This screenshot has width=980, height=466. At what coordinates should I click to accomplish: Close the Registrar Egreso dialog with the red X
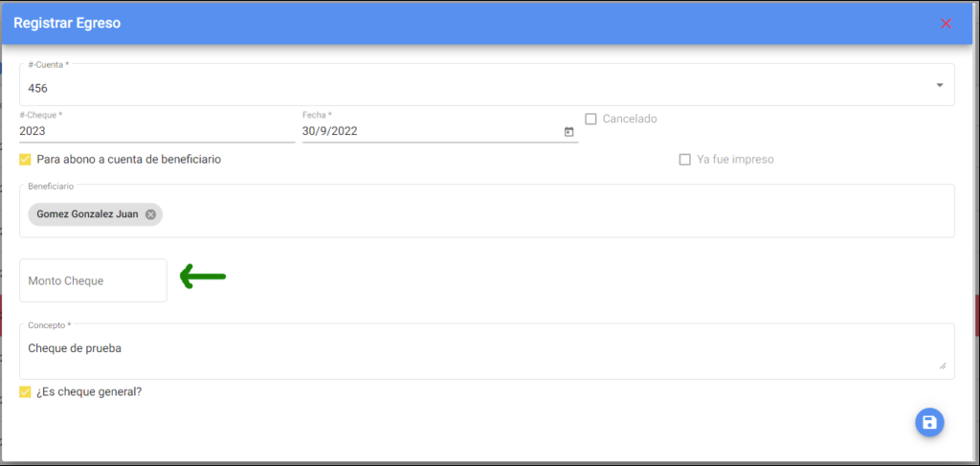(946, 23)
